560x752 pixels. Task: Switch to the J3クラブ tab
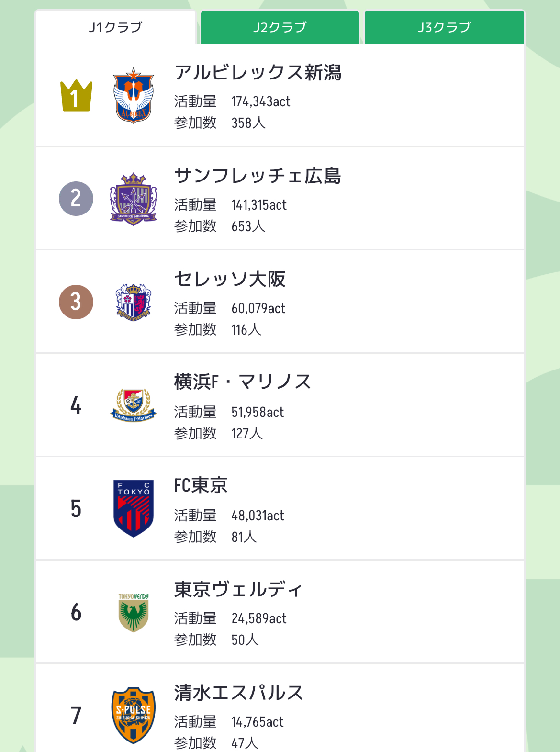(444, 27)
